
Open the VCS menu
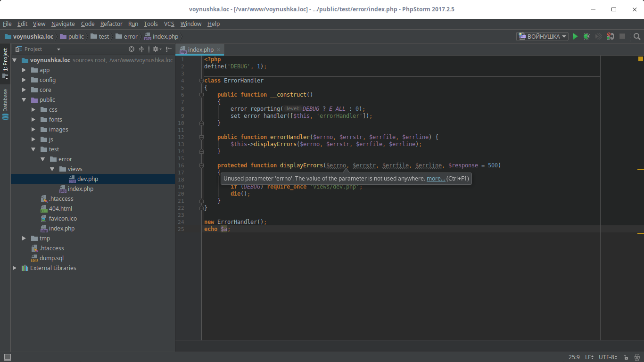pyautogui.click(x=169, y=24)
